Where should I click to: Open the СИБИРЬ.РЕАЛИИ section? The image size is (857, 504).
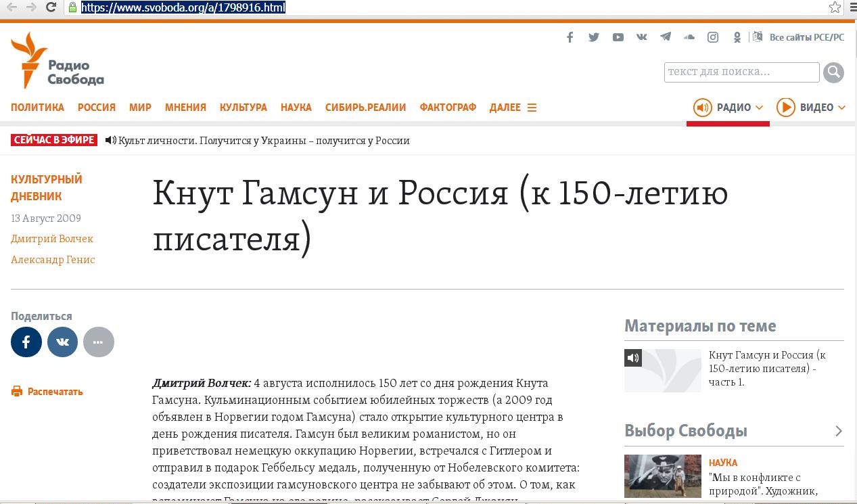click(365, 108)
